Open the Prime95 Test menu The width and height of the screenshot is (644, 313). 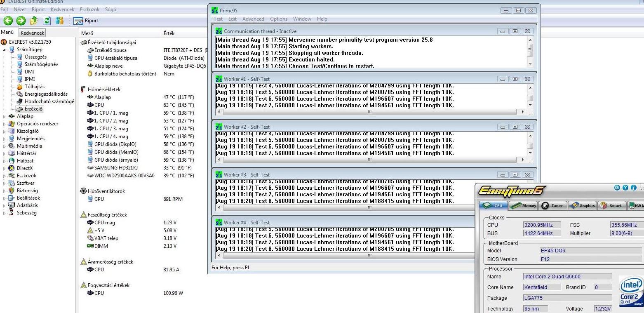pyautogui.click(x=218, y=19)
